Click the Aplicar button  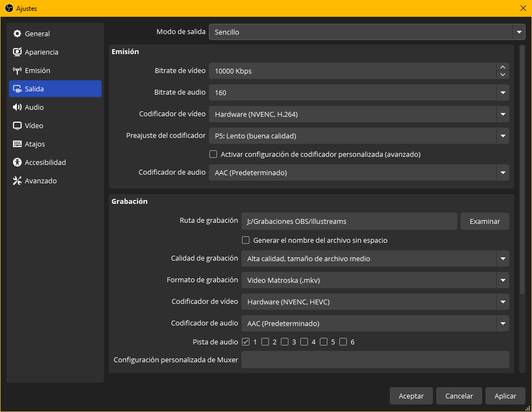(505, 396)
